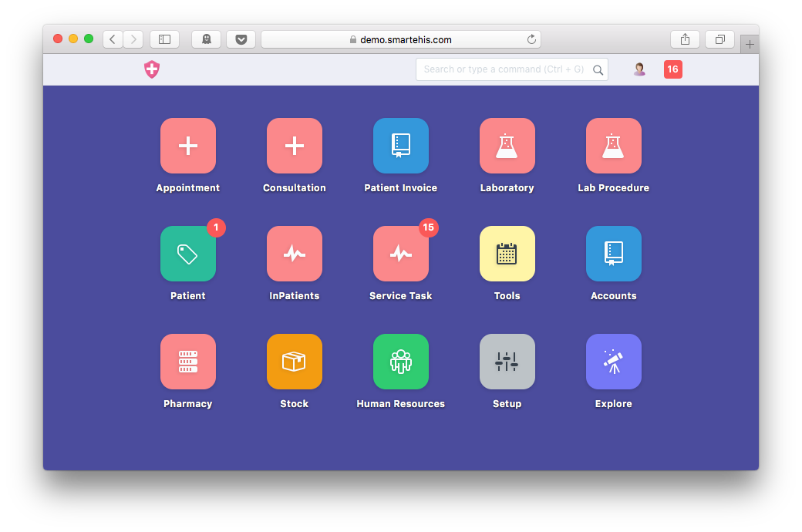
Task: Open the user avatar menu
Action: point(639,69)
